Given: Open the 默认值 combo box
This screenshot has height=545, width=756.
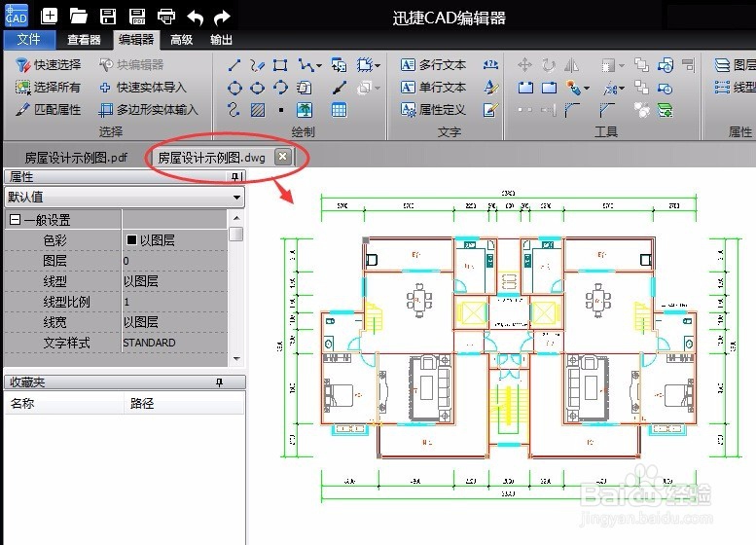Looking at the screenshot, I should coord(125,198).
